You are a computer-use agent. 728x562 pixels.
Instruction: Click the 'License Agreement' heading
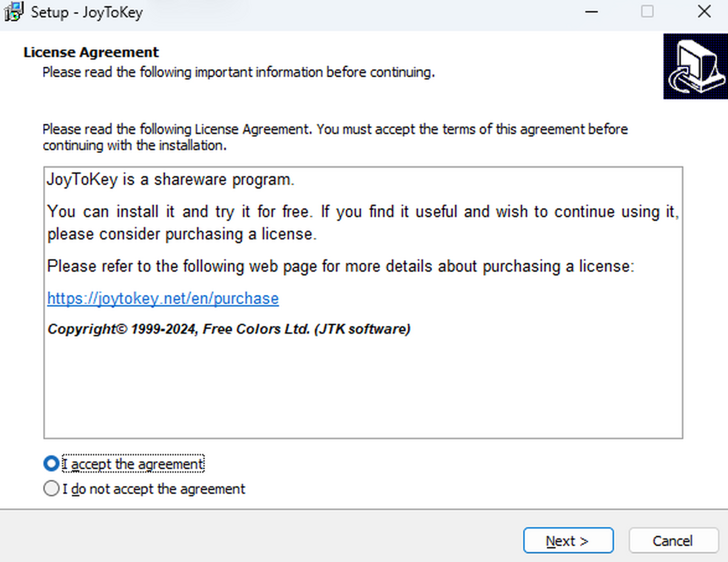[91, 52]
